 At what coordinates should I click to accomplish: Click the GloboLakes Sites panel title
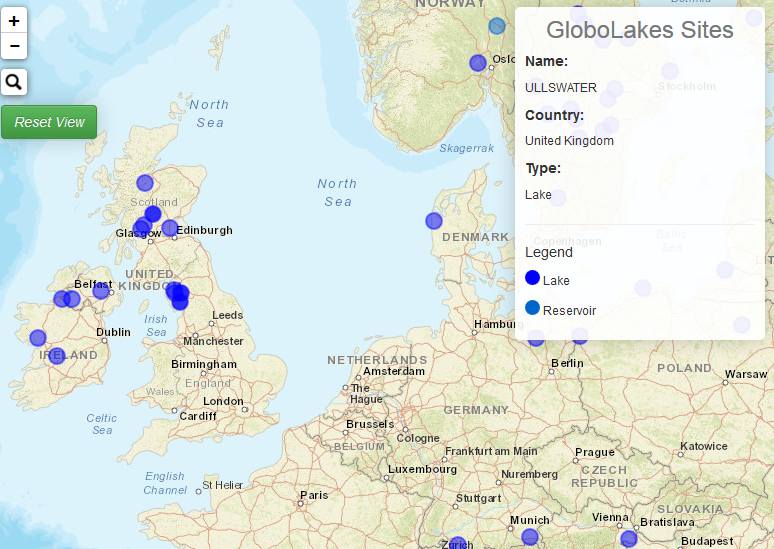tap(639, 30)
